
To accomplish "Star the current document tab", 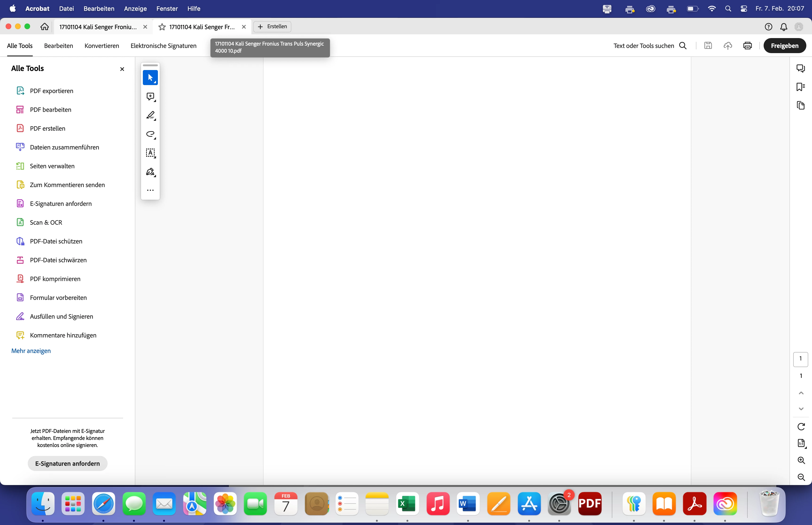I will coord(162,27).
